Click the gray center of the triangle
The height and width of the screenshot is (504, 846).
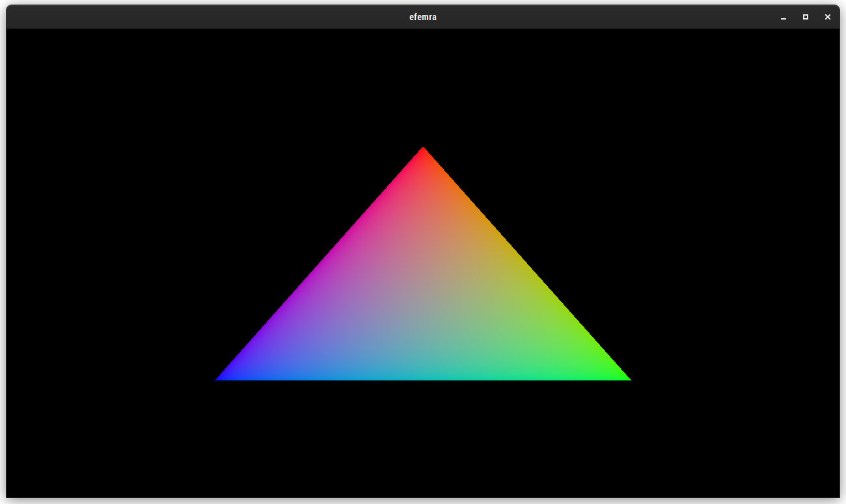(x=423, y=302)
